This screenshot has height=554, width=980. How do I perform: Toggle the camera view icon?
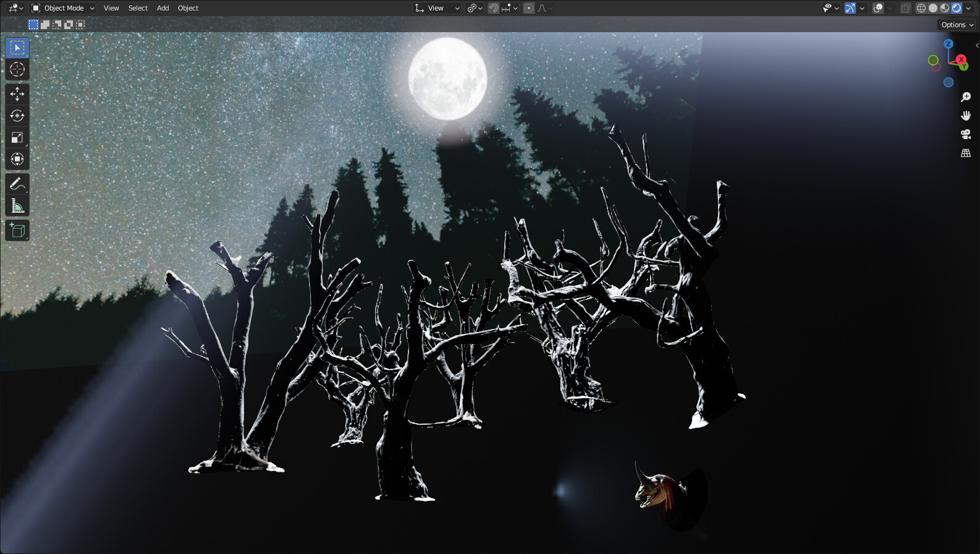966,134
